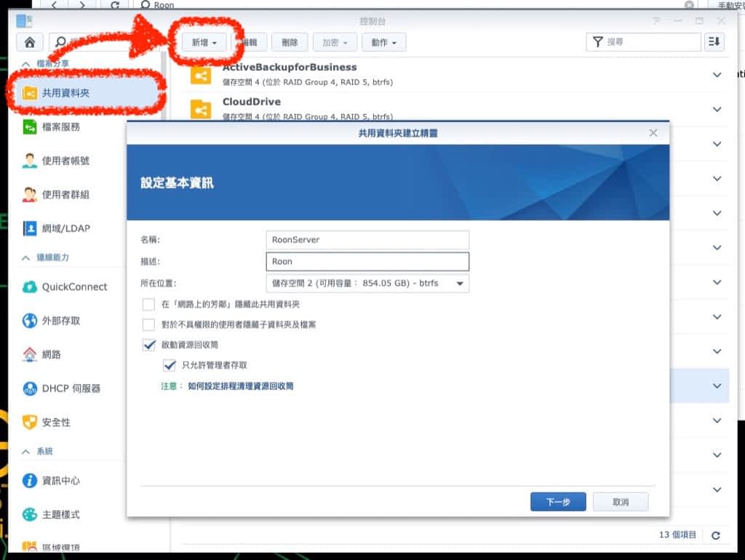Check 對於不具權限的使用者隱藏子資料夾及檔案 option

point(149,324)
